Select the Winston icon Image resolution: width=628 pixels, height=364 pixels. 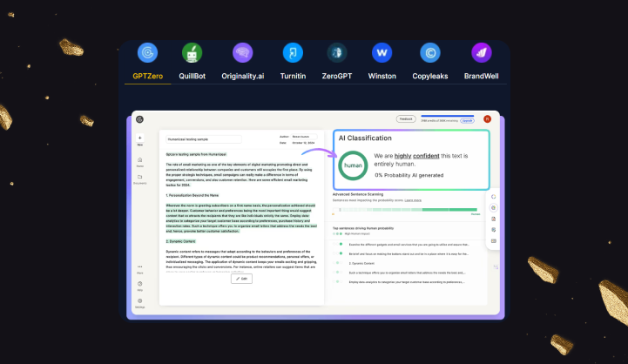[x=382, y=53]
